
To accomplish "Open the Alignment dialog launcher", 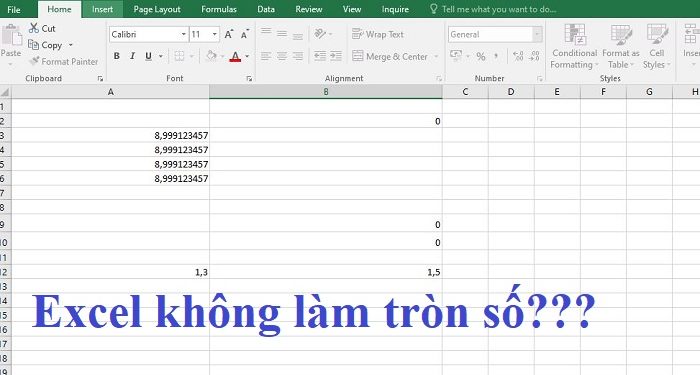I will click(439, 79).
